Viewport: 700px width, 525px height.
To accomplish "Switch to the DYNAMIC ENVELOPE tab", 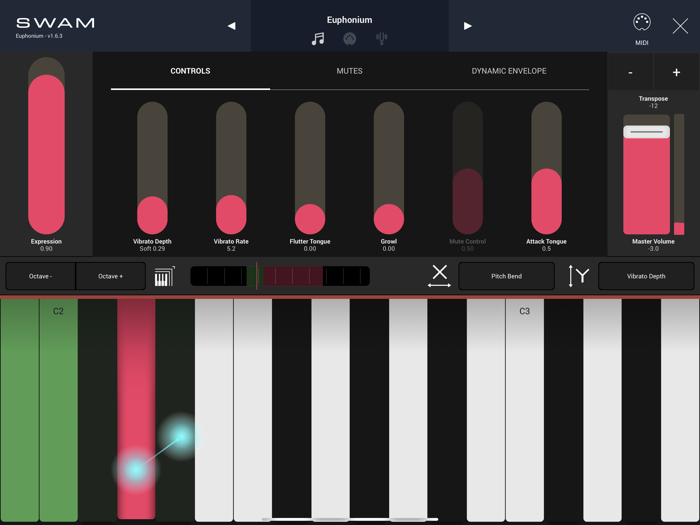I will (x=509, y=71).
